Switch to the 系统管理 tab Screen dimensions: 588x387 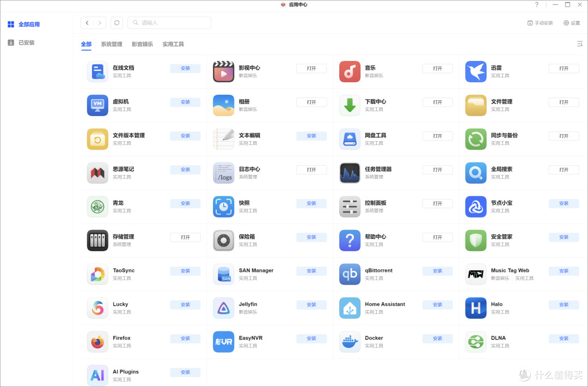(112, 44)
